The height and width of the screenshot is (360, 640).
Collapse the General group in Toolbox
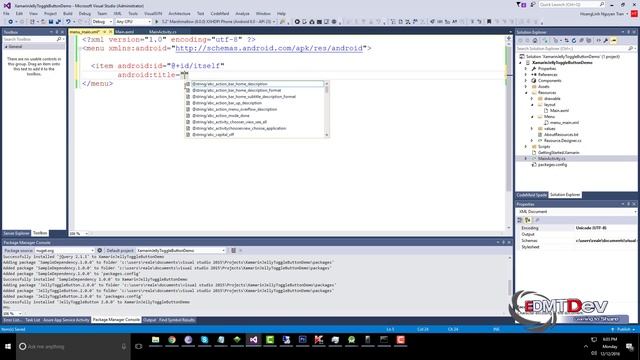6,47
